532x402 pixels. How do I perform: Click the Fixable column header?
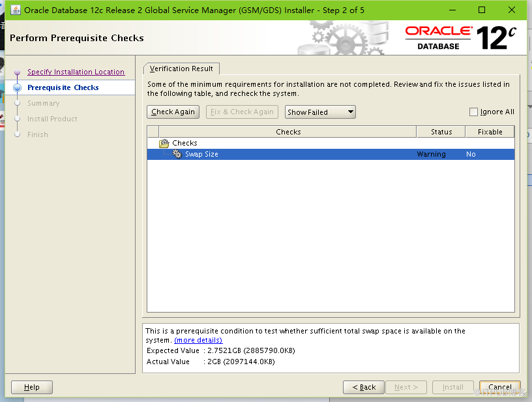490,132
